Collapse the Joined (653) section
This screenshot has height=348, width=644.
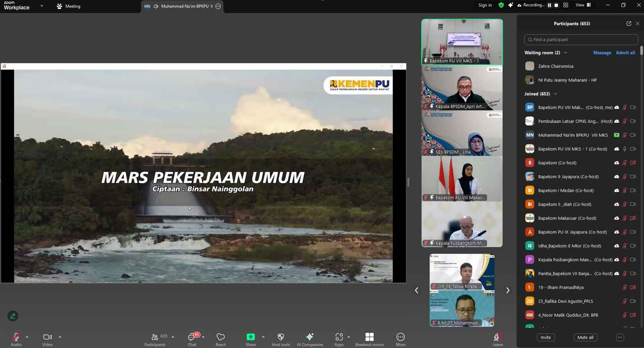(x=556, y=94)
